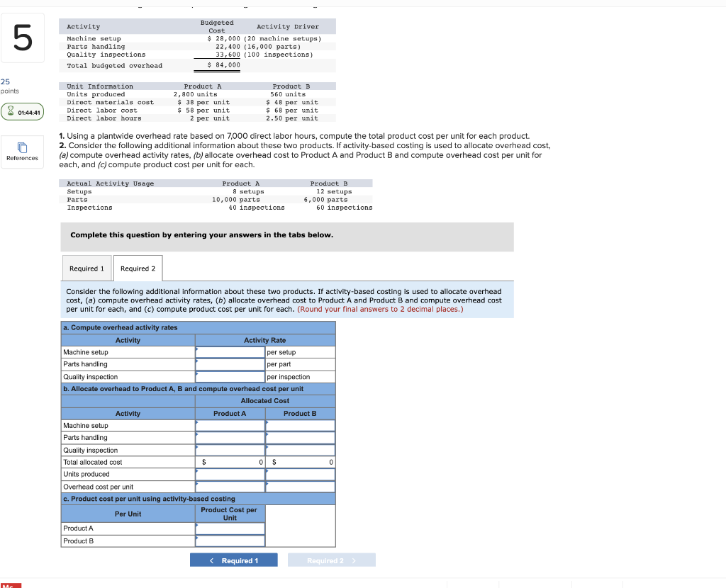Click Parts handling activity rate input
This screenshot has height=588, width=726.
pos(230,364)
